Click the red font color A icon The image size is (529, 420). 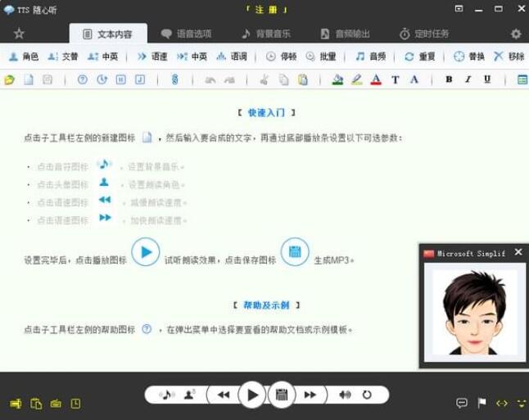(x=376, y=79)
